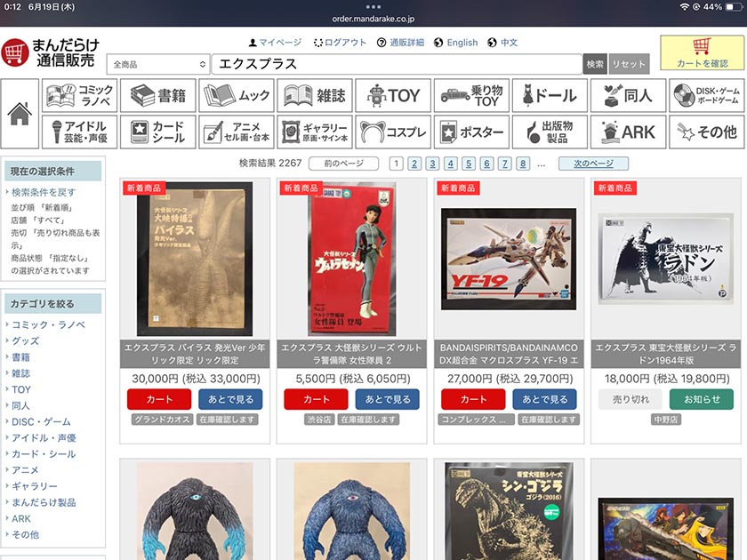
Task: Filter by アイドル・声優 sidebar category
Action: 44,438
